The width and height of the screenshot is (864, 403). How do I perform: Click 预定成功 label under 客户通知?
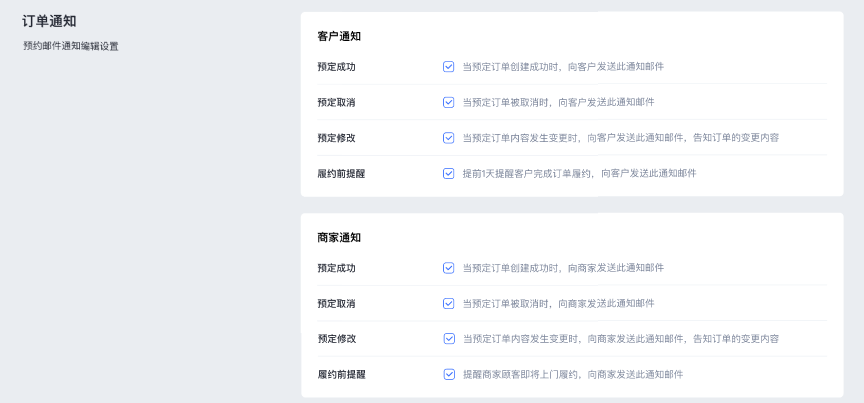[336, 67]
